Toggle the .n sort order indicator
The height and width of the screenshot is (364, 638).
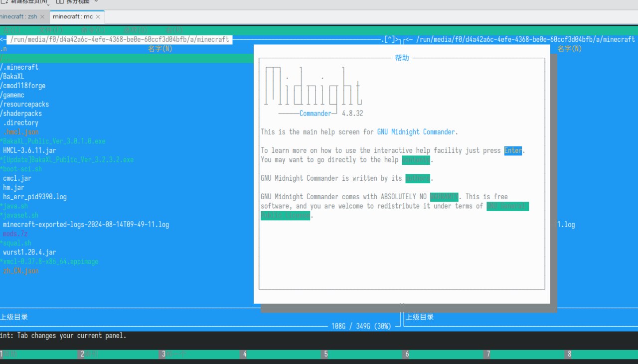[3, 49]
